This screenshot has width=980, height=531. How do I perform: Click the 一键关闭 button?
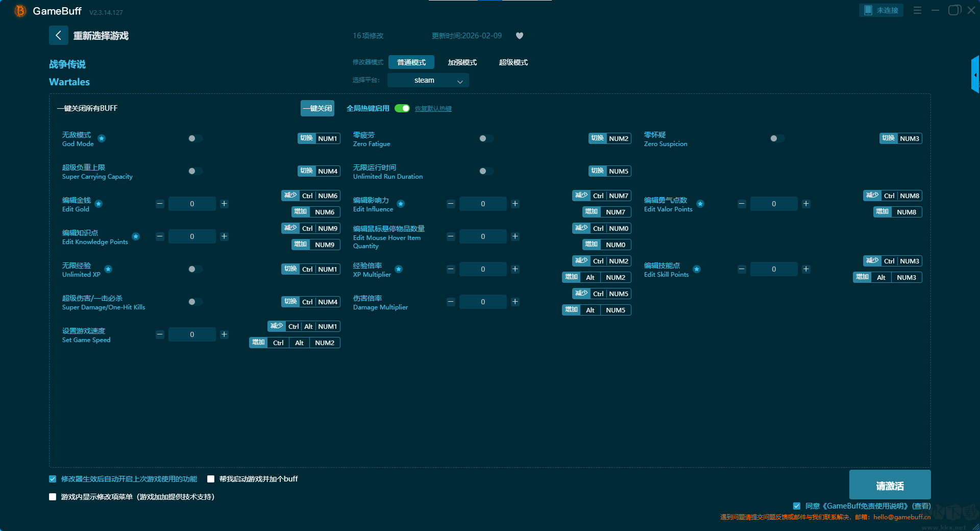[x=317, y=108]
